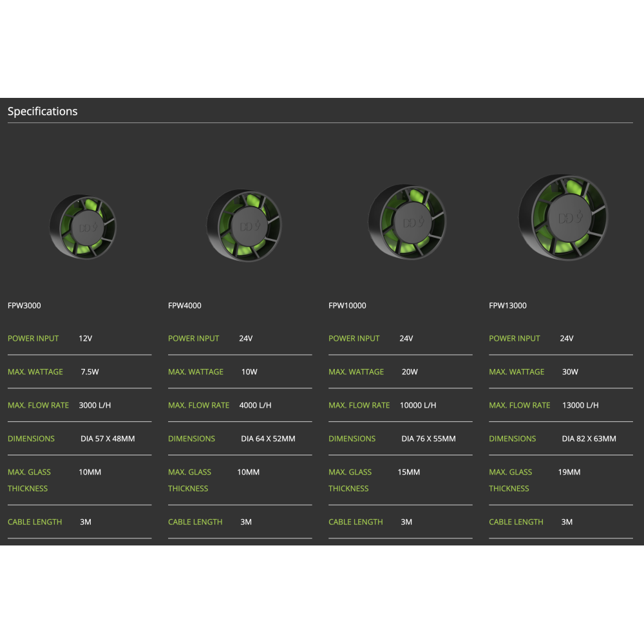Click the FPW13000 pump image
The width and height of the screenshot is (644, 644).
click(563, 217)
